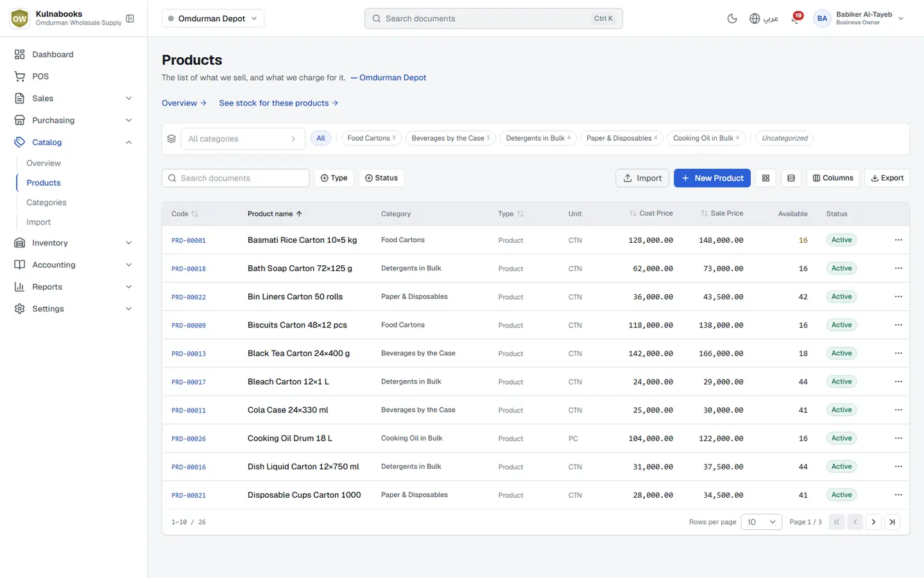Image resolution: width=924 pixels, height=578 pixels.
Task: Sort by Type column
Action: click(x=511, y=214)
